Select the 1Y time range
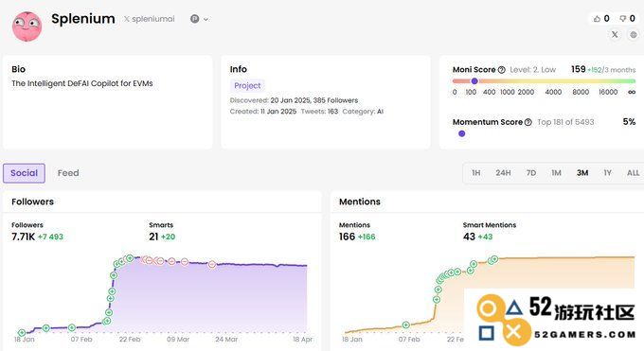The height and width of the screenshot is (351, 644). (607, 173)
